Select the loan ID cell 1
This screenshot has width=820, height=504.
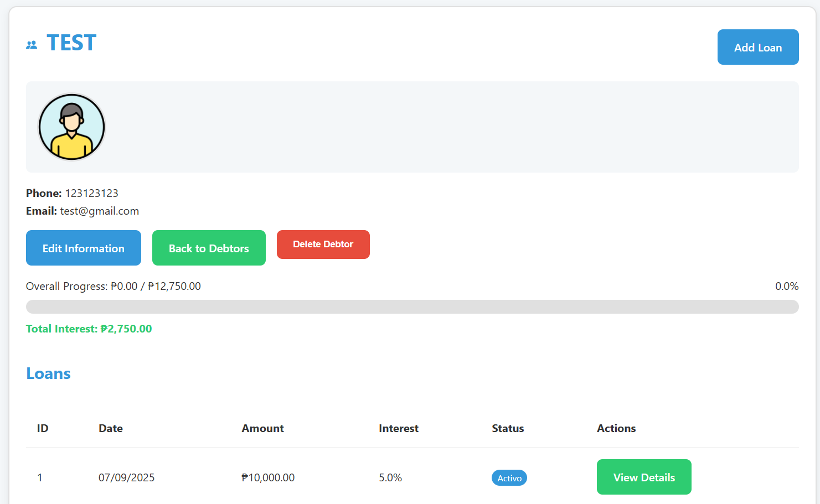click(40, 477)
